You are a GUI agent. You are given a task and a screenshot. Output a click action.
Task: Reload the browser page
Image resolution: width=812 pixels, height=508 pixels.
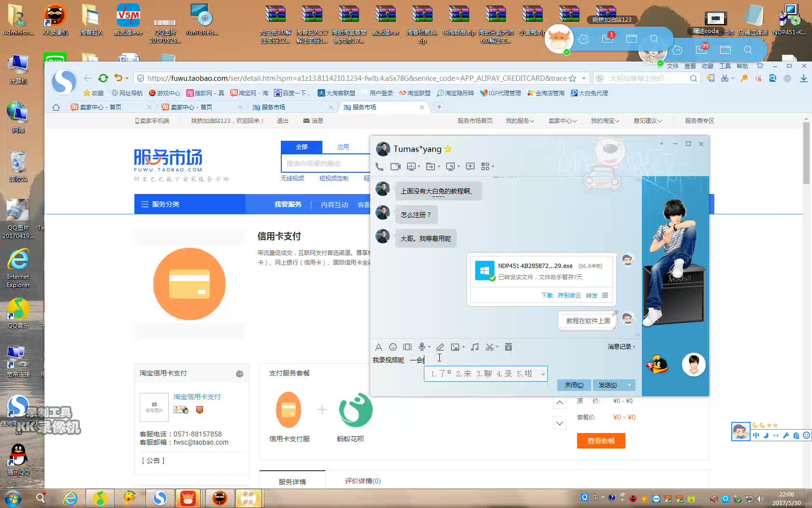click(103, 78)
